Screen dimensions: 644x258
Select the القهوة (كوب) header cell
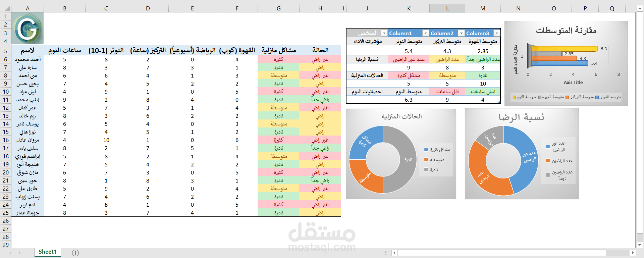(x=237, y=50)
